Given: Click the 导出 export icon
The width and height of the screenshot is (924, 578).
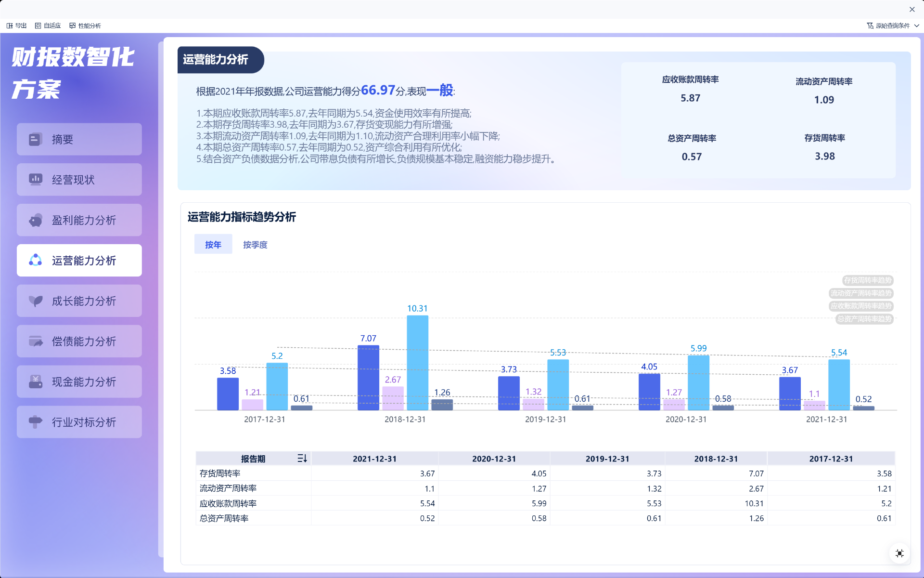Looking at the screenshot, I should tap(10, 26).
